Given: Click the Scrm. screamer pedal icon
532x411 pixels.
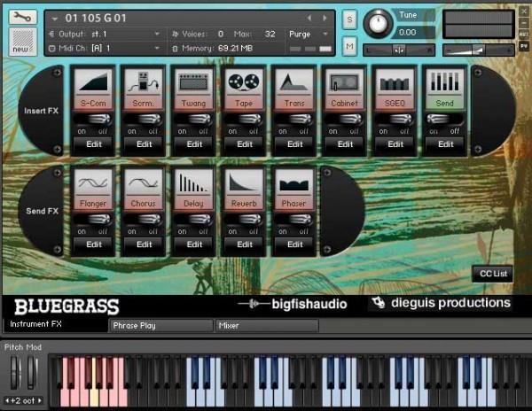Looking at the screenshot, I should (144, 82).
